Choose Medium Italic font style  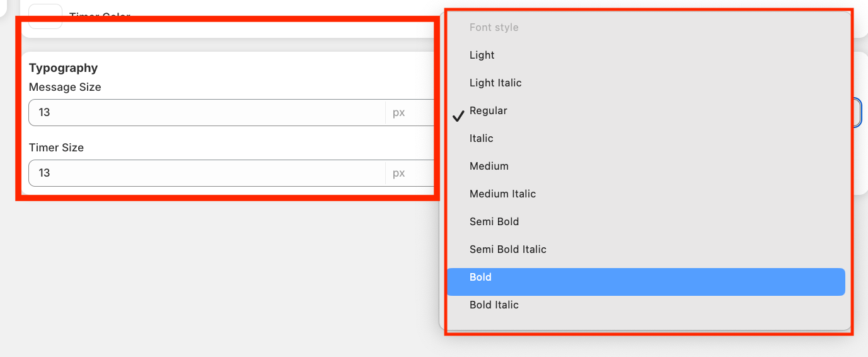502,194
